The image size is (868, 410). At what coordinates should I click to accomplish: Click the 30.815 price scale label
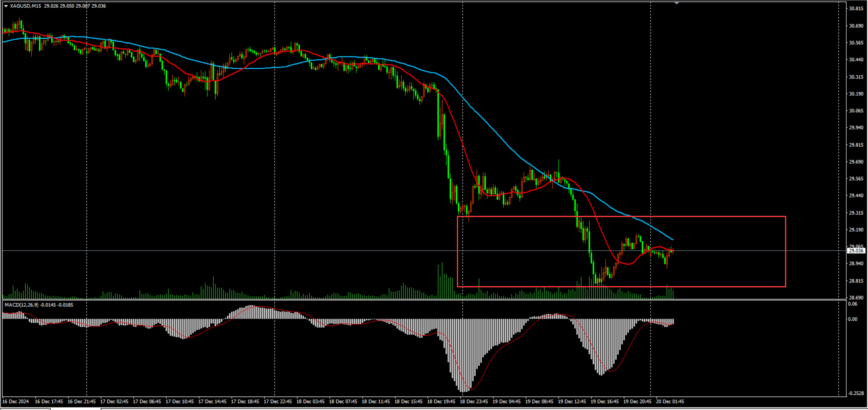[856, 9]
